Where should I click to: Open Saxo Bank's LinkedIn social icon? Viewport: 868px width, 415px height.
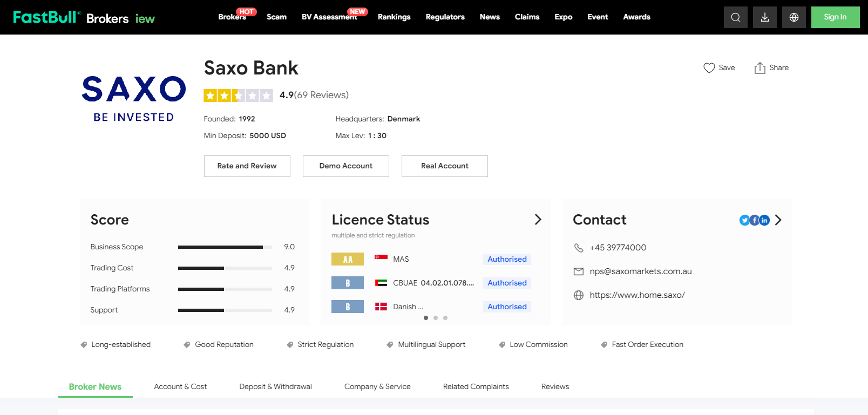pos(764,220)
